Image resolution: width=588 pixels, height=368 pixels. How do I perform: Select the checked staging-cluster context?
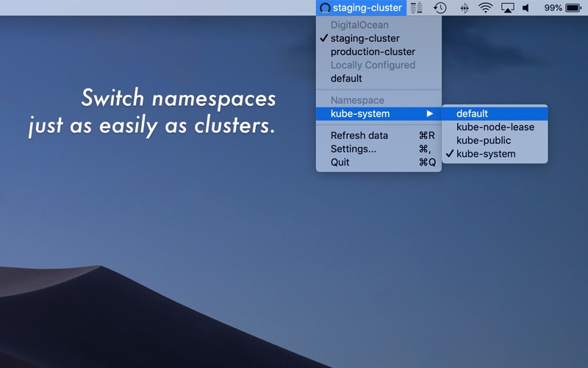(x=379, y=38)
